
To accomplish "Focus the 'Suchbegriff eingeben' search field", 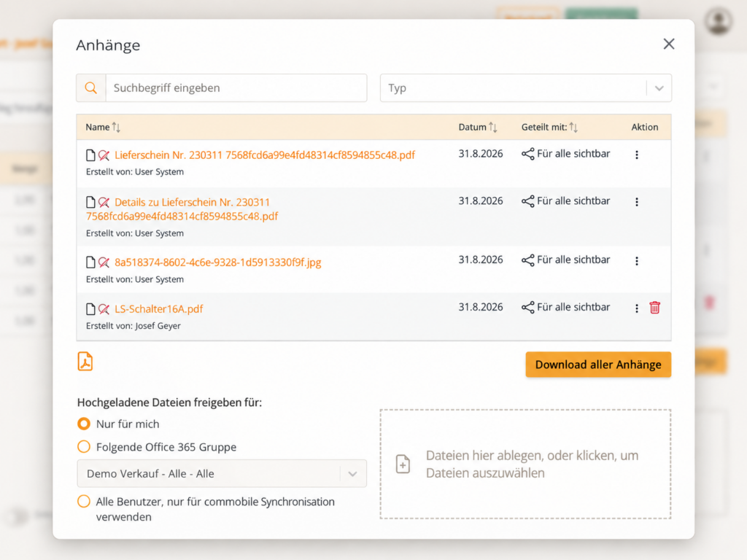I will point(236,88).
